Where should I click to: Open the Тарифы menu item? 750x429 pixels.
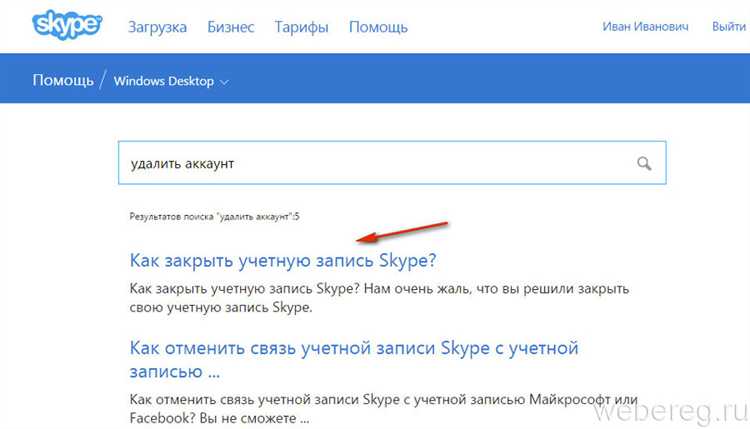(x=301, y=27)
